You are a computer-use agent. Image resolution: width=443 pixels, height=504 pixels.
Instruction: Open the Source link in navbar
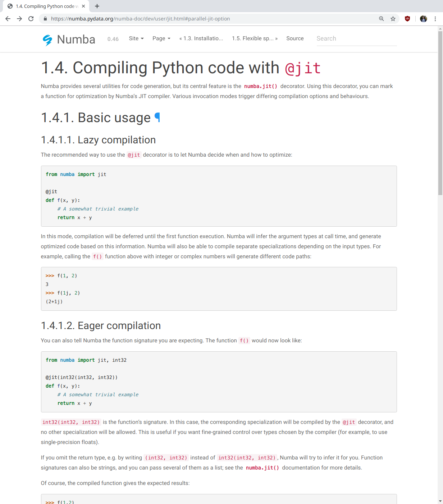[295, 38]
